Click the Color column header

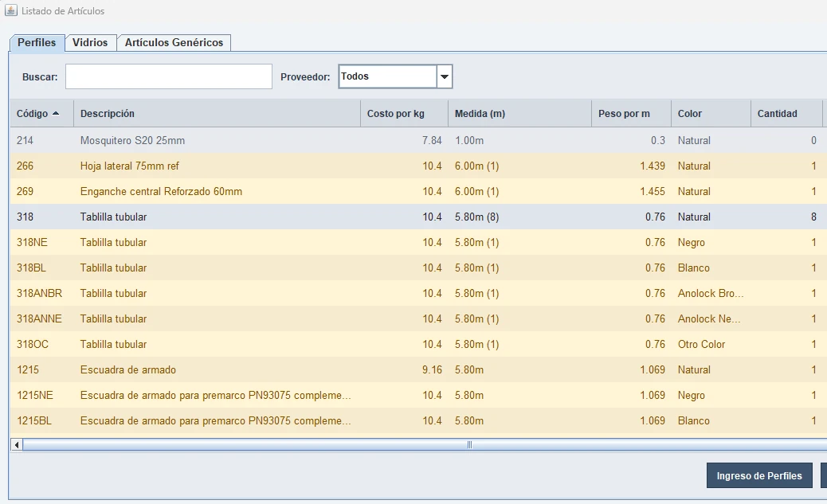[x=711, y=113]
